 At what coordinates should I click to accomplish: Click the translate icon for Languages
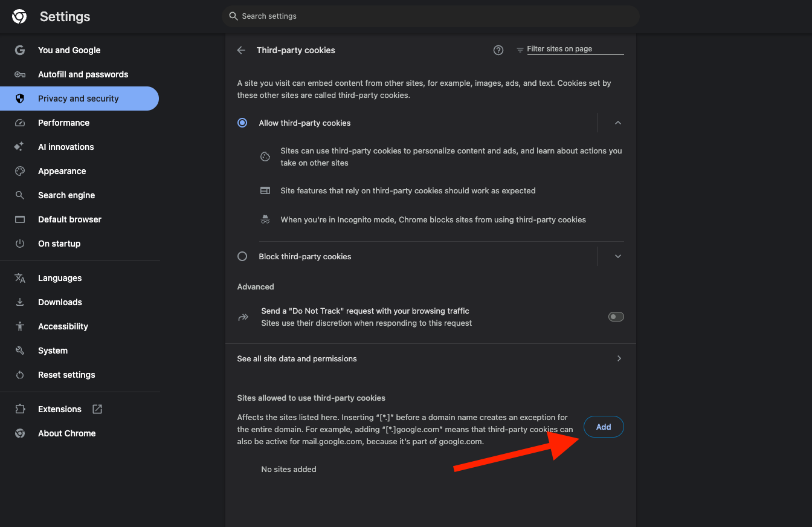pyautogui.click(x=20, y=278)
